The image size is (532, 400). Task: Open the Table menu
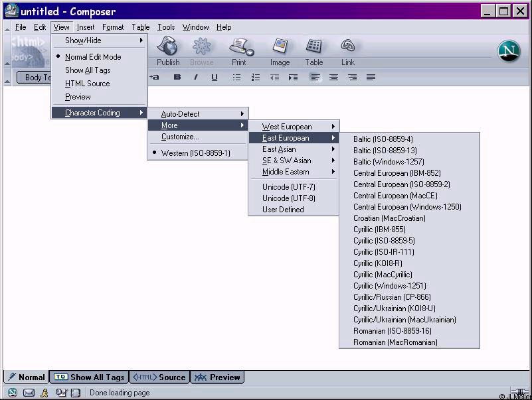(140, 27)
